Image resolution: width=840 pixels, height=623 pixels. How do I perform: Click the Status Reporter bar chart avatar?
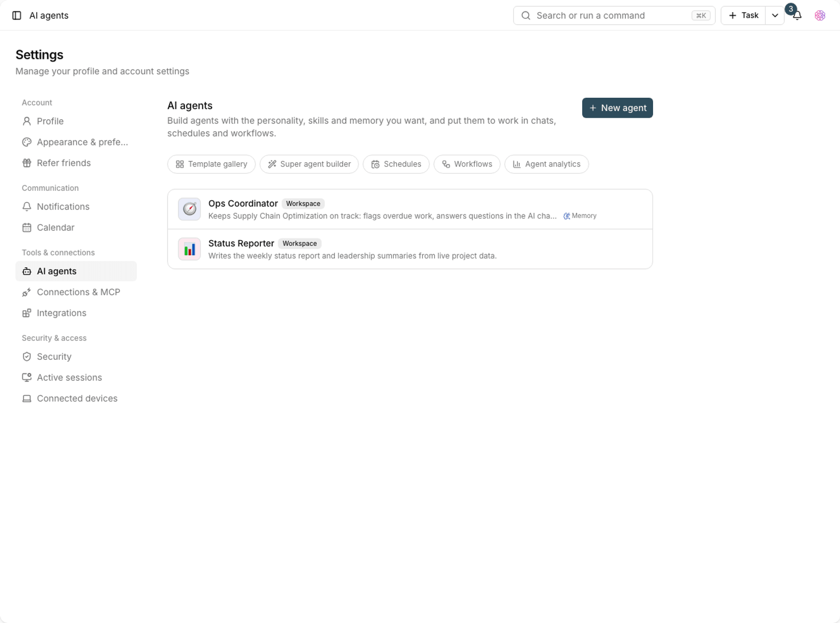click(x=190, y=249)
